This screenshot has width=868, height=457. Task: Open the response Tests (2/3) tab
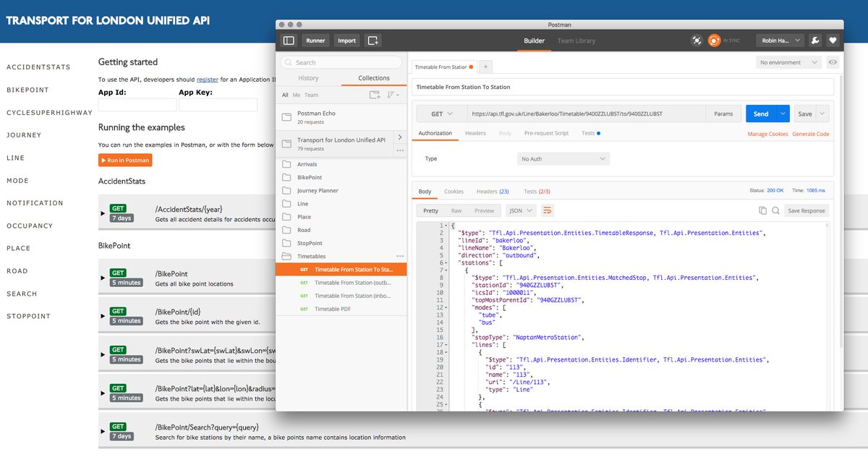(x=537, y=191)
